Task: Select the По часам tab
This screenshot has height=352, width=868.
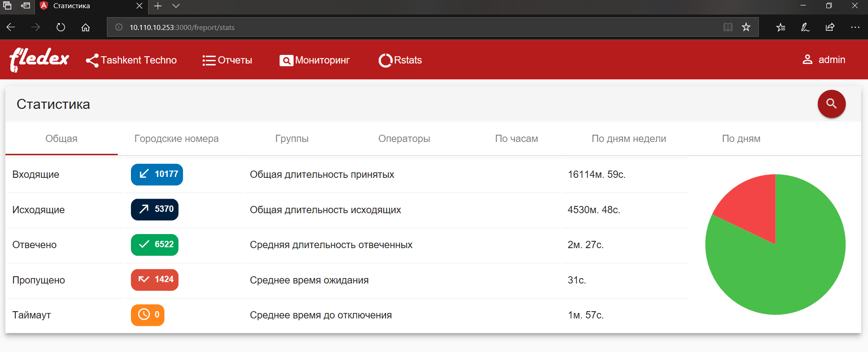Action: pyautogui.click(x=516, y=139)
